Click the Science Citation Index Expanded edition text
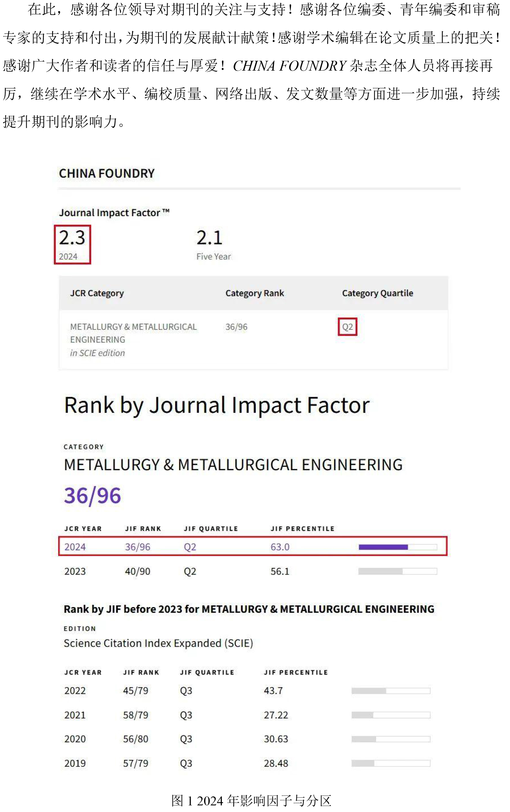This screenshot has width=510, height=812. tap(158, 643)
